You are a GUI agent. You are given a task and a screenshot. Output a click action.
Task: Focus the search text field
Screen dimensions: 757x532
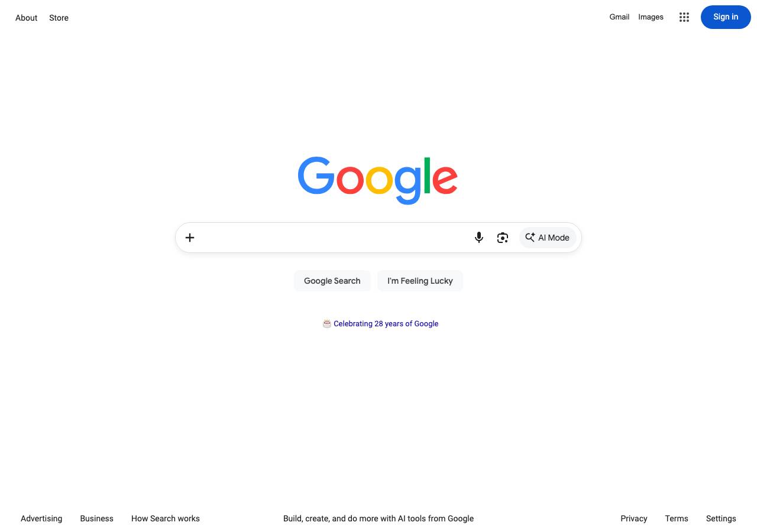coord(334,238)
